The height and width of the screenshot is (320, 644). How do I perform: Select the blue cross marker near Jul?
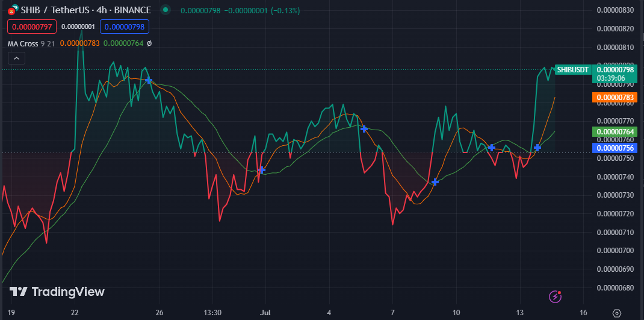262,170
